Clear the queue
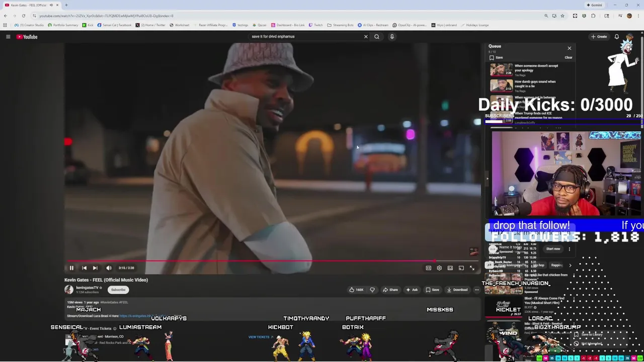644x362 pixels. click(569, 57)
